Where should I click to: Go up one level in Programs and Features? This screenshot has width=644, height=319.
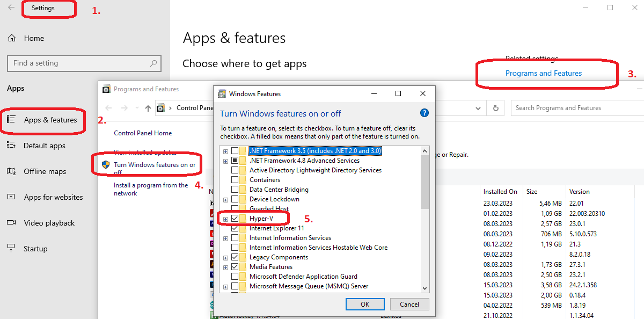[148, 108]
